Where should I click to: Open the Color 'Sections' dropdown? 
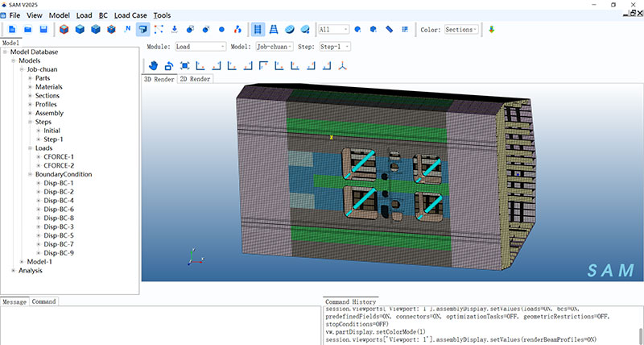click(x=461, y=30)
